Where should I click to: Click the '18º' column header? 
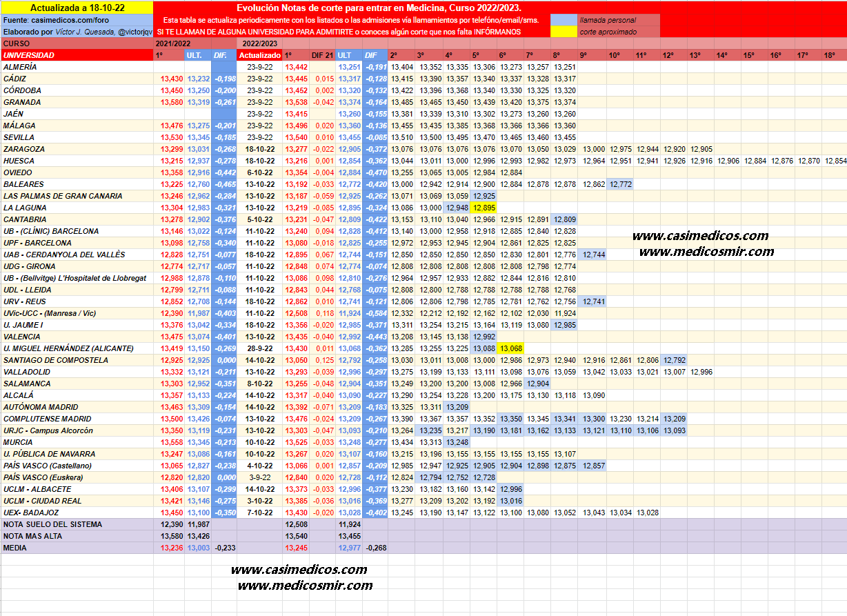pyautogui.click(x=830, y=55)
